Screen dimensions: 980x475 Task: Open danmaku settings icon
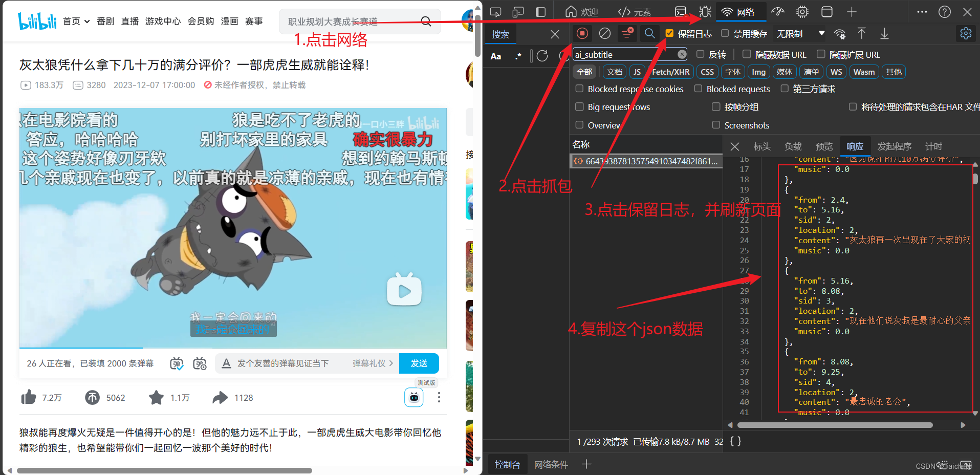coord(200,363)
